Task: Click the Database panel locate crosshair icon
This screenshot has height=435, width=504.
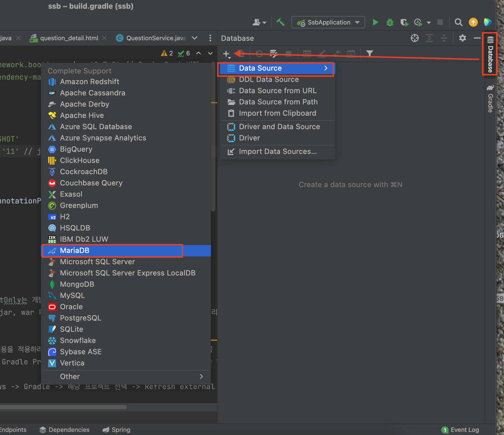Action: click(x=415, y=38)
